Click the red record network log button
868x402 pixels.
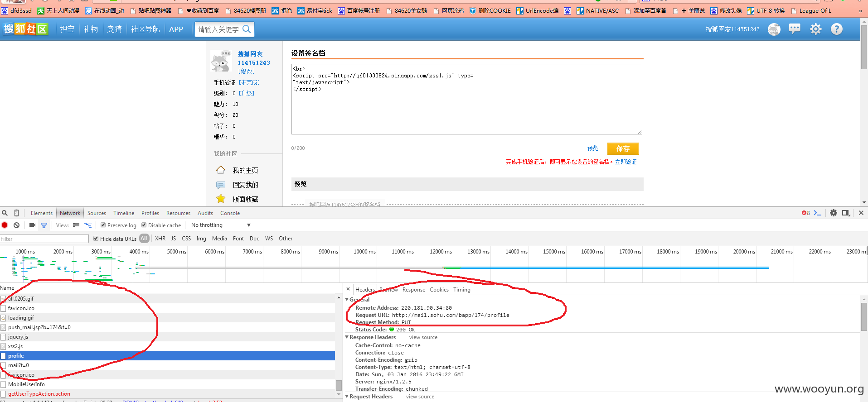click(5, 225)
